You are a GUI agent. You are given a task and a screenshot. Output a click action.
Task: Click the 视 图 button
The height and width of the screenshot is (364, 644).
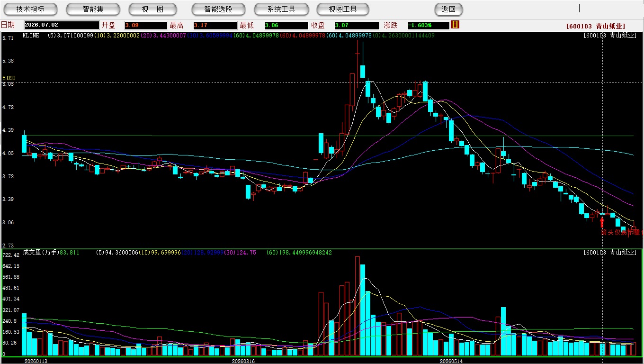click(x=152, y=9)
